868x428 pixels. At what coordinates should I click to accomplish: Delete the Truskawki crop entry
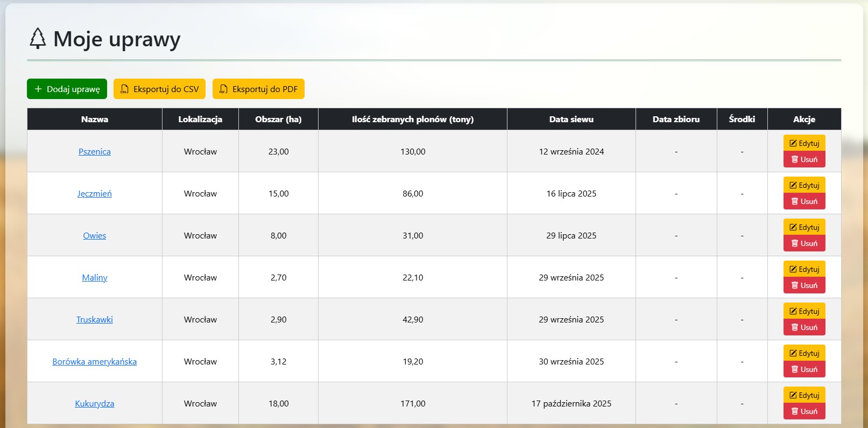click(804, 327)
